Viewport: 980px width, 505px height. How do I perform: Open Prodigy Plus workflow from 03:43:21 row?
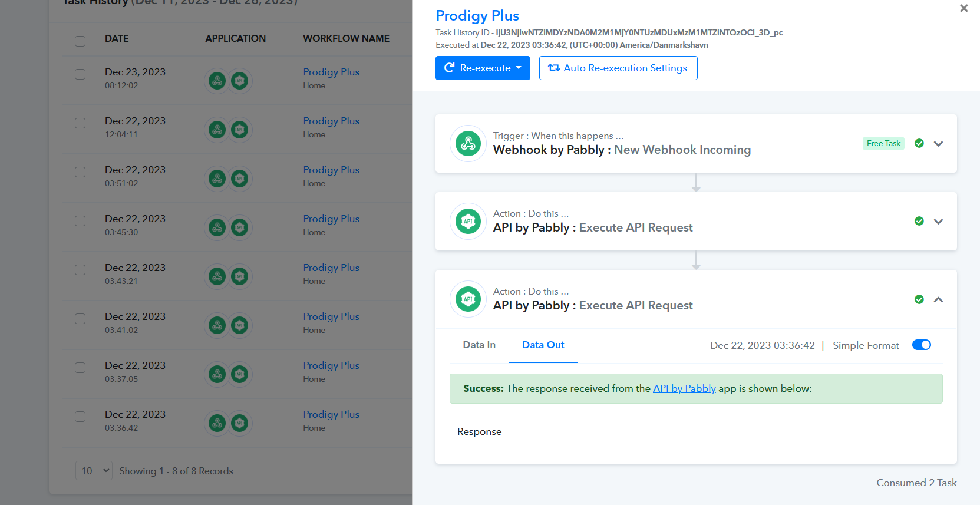331,268
